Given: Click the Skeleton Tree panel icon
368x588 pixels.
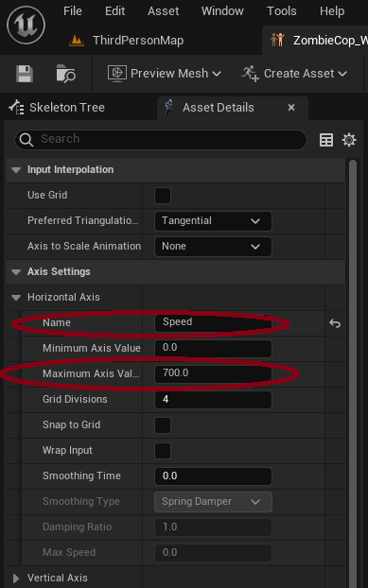Looking at the screenshot, I should (x=16, y=108).
